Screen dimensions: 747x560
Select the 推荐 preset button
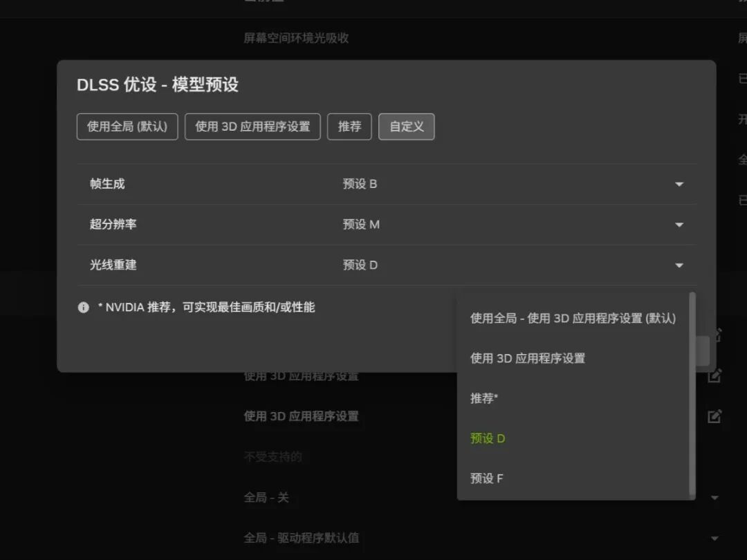tap(349, 127)
